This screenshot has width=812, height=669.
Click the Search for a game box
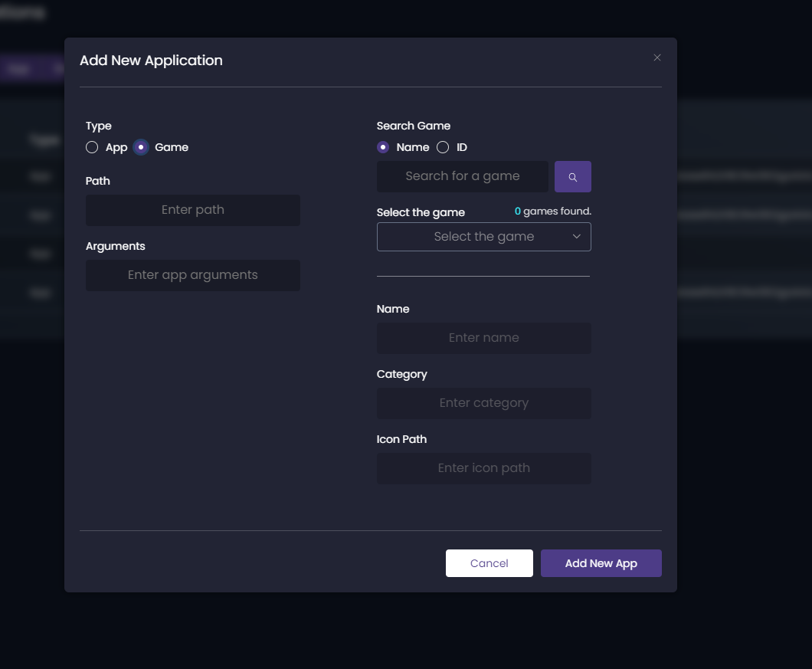[463, 176]
